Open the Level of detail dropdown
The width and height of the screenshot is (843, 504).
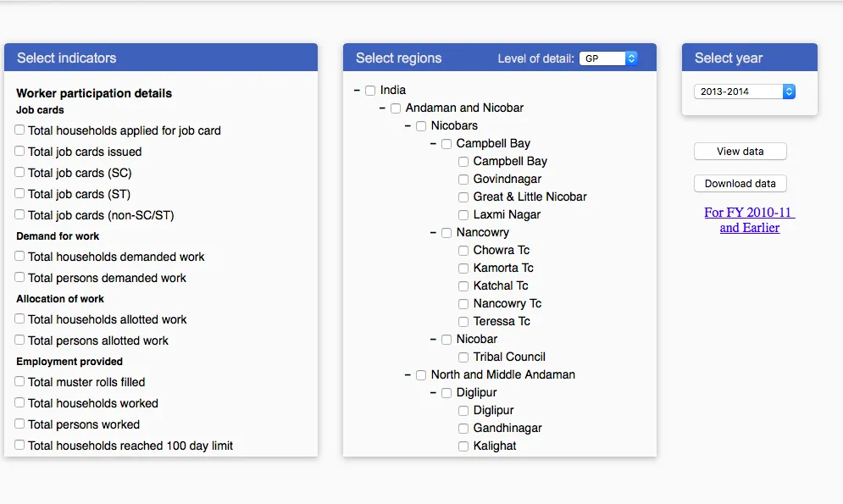point(607,58)
